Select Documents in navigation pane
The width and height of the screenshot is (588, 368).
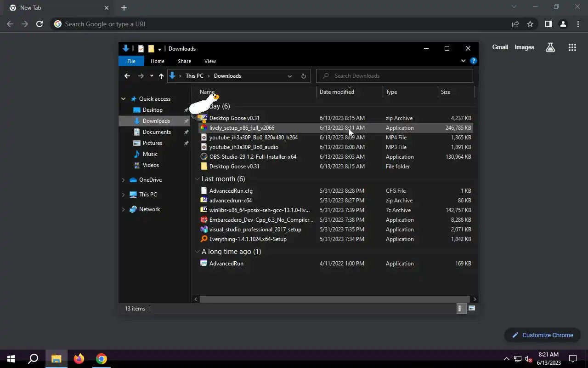click(157, 132)
